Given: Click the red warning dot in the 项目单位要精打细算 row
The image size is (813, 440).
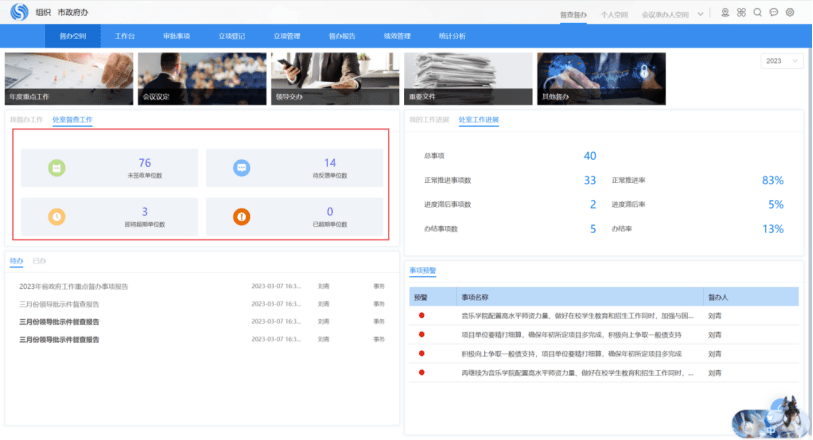Looking at the screenshot, I should (422, 334).
